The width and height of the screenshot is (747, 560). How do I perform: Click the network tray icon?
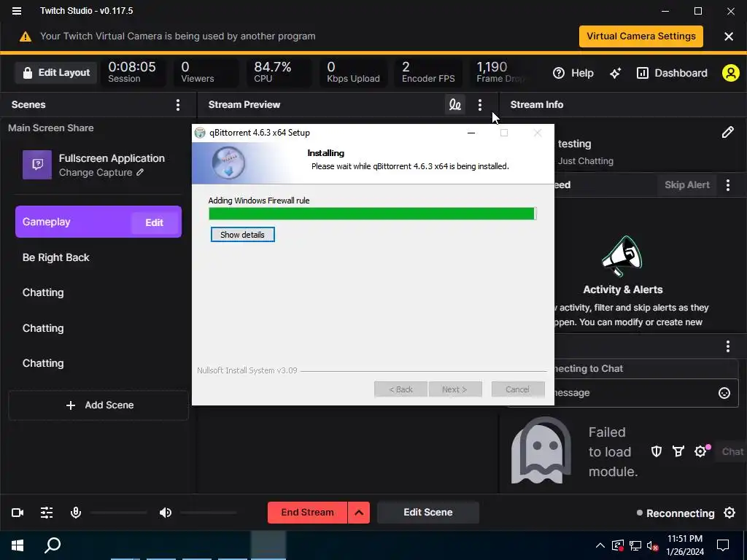(635, 545)
